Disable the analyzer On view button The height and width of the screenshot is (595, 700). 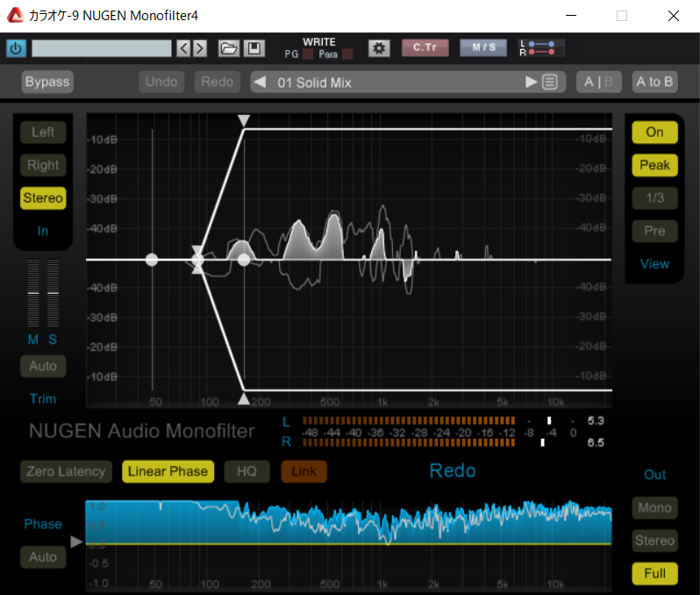654,132
